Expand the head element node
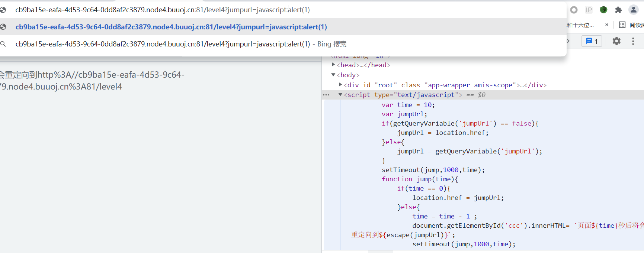Viewport: 644px width, 253px height. pos(333,65)
